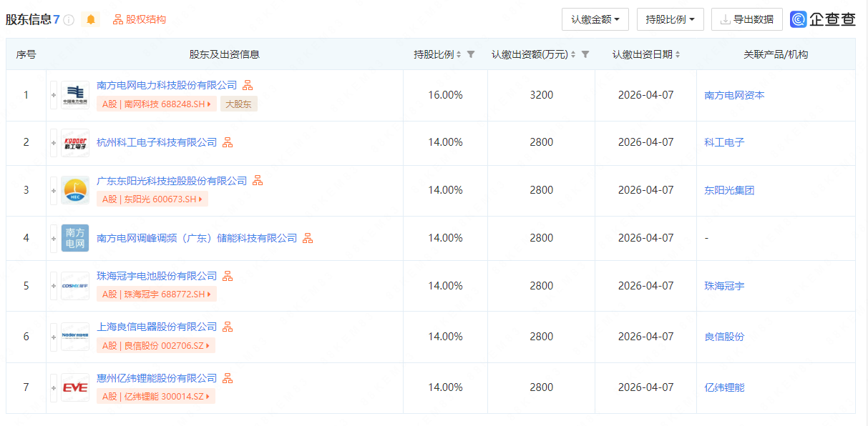Image resolution: width=868 pixels, height=426 pixels.
Task: Open the filter funnel on 持股比例 column
Action: tap(470, 54)
